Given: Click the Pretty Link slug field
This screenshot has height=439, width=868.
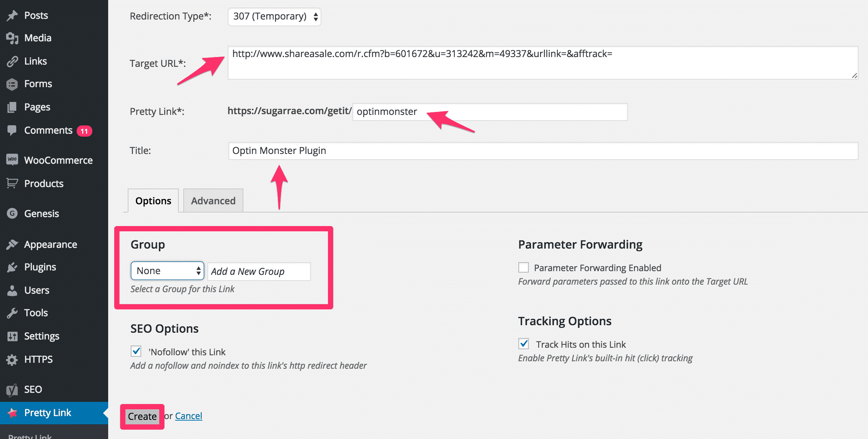Looking at the screenshot, I should (x=490, y=112).
